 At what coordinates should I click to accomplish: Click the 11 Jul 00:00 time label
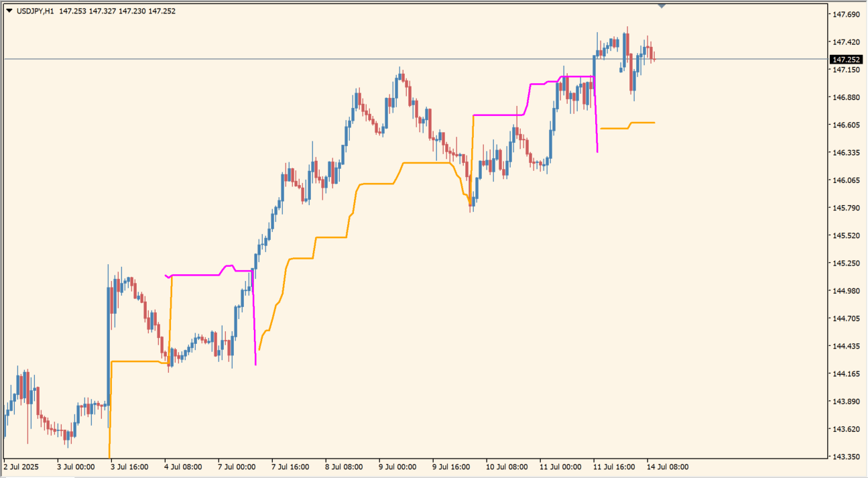(560, 467)
